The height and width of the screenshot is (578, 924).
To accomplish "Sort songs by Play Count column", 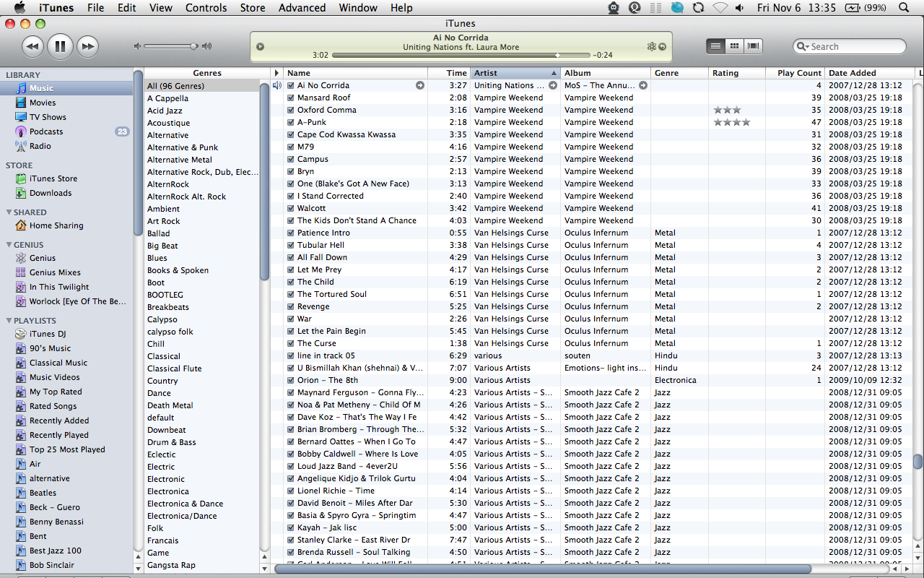I will 798,73.
